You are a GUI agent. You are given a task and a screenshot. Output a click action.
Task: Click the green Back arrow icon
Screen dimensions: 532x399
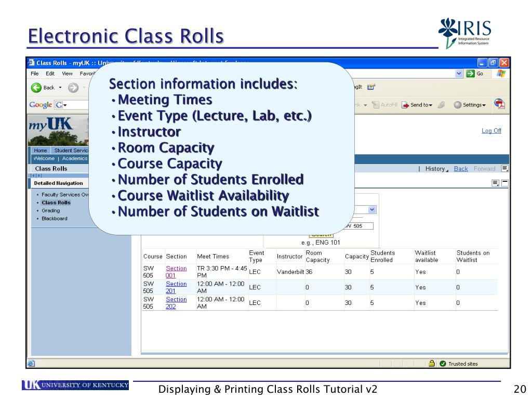click(x=36, y=87)
